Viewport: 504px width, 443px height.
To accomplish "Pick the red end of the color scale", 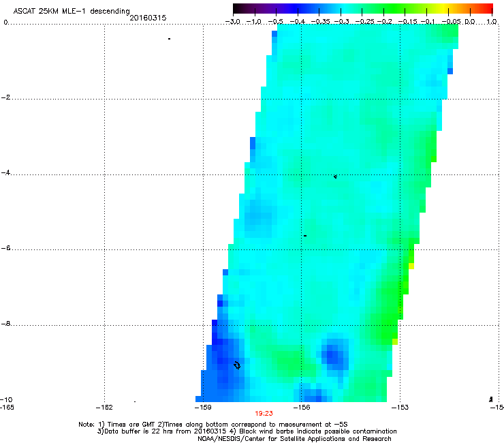I will click(488, 8).
